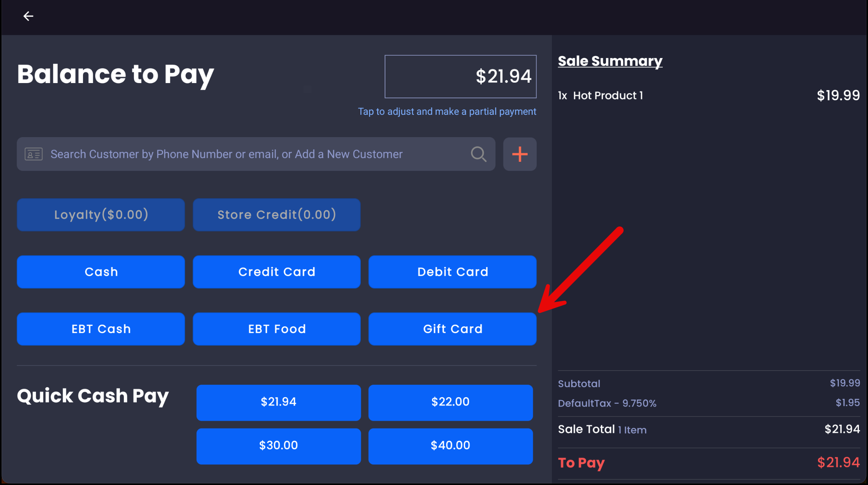Screen dimensions: 868x485
Task: Choose Store Credit(0.00) payment
Action: (277, 215)
